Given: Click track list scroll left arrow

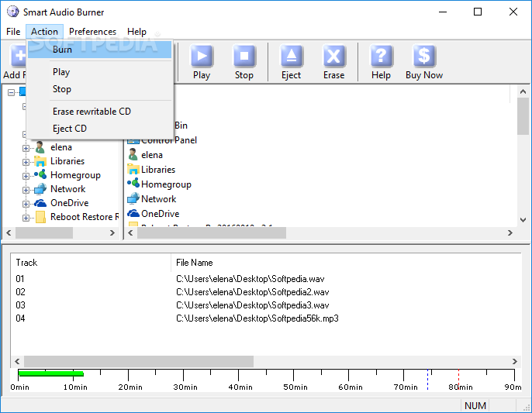Looking at the screenshot, I should click(x=17, y=361).
